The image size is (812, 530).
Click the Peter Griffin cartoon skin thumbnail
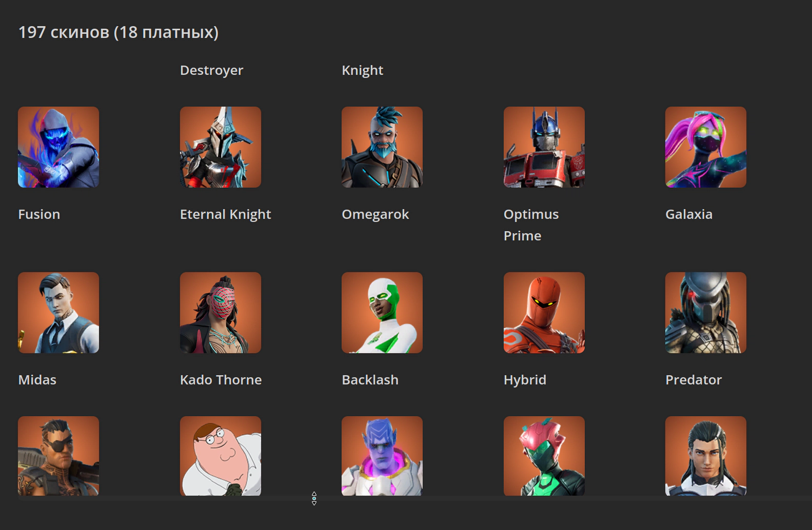click(221, 456)
